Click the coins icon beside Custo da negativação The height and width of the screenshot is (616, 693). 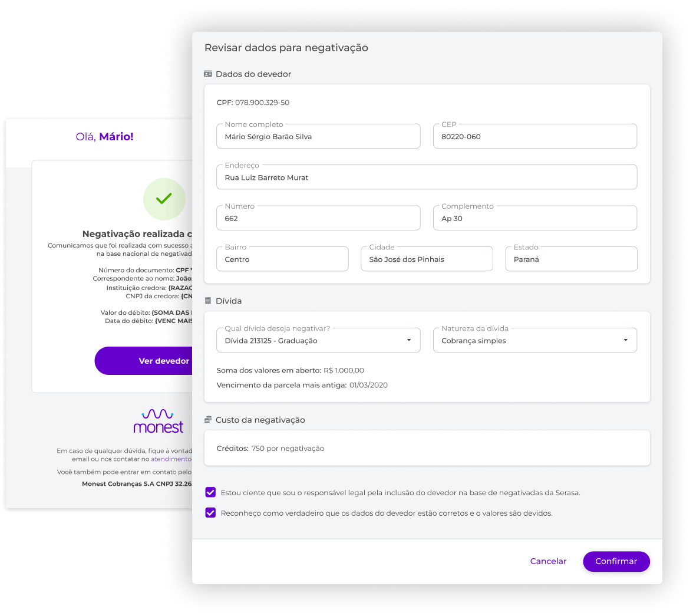coord(207,420)
